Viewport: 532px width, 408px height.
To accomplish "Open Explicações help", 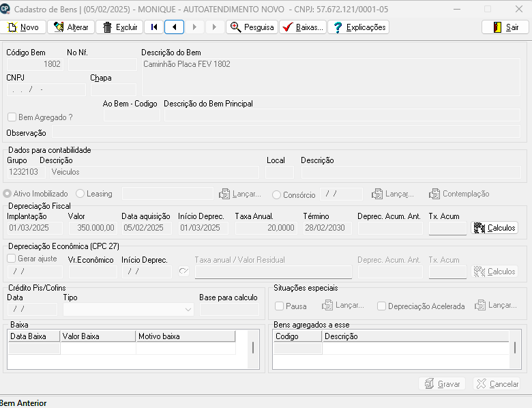I will [x=359, y=27].
